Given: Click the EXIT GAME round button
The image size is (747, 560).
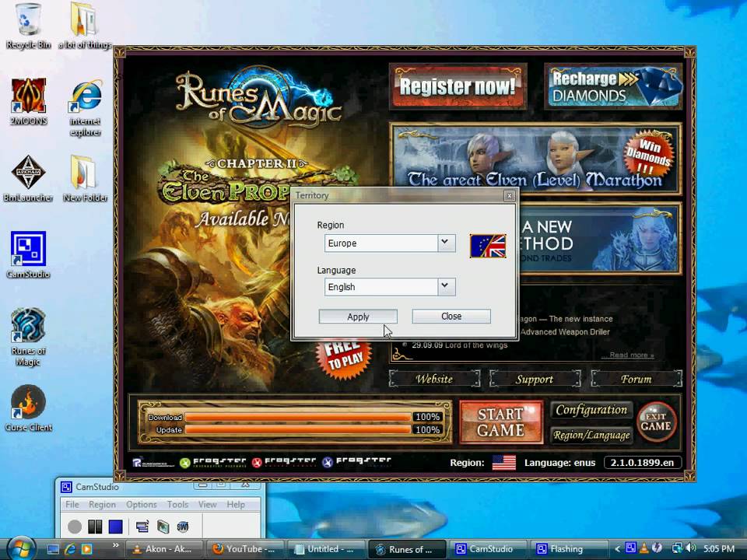Looking at the screenshot, I should coord(656,422).
